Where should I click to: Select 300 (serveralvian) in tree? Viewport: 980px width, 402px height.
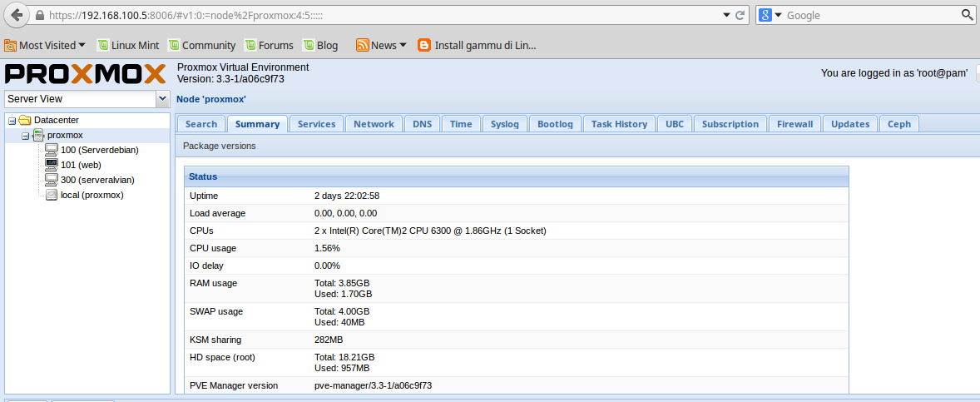click(x=98, y=180)
